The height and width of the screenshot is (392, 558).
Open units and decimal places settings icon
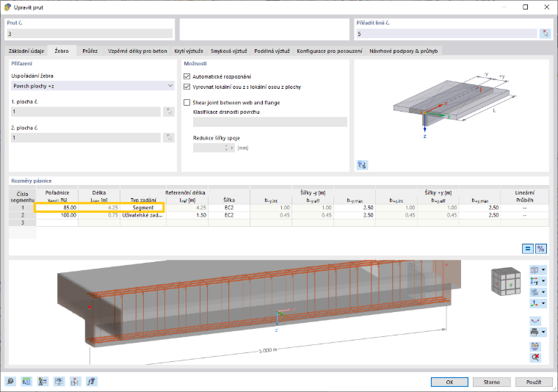(x=26, y=382)
